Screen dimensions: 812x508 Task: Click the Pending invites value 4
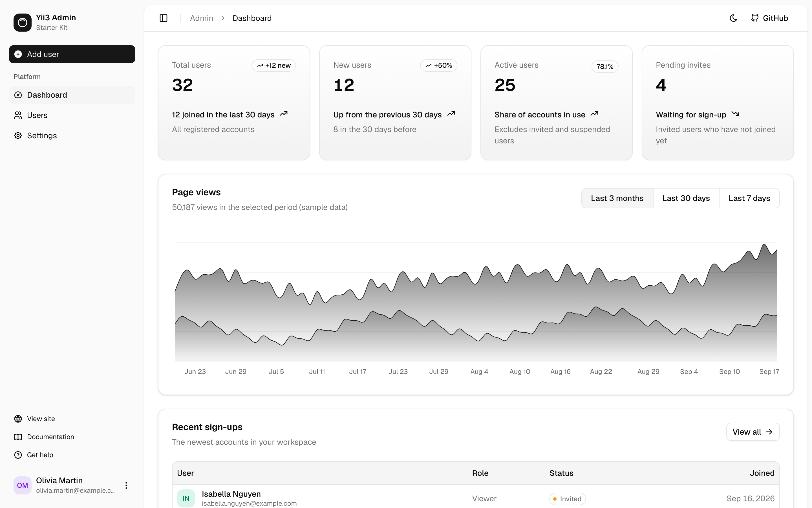[661, 85]
